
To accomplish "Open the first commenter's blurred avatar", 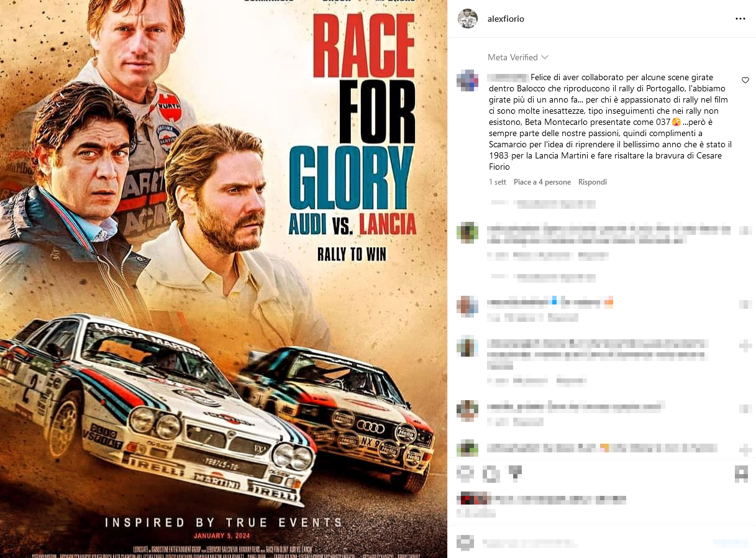I will [x=467, y=81].
